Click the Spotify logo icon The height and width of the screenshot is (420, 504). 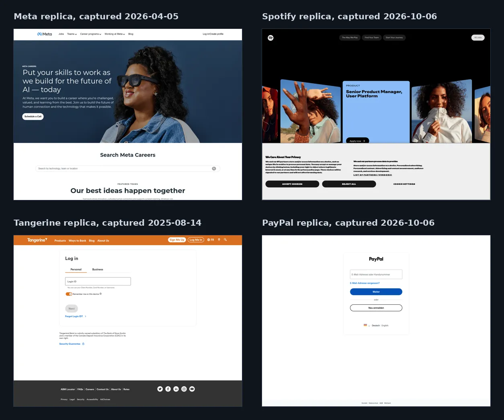tap(270, 38)
